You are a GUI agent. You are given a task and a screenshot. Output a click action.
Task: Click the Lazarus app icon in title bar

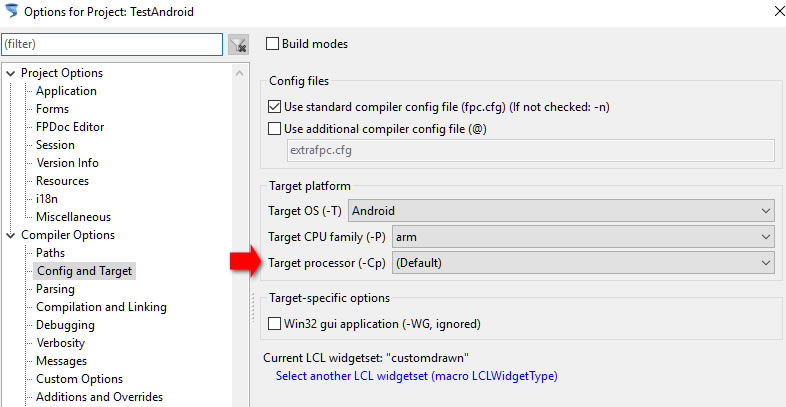(11, 11)
